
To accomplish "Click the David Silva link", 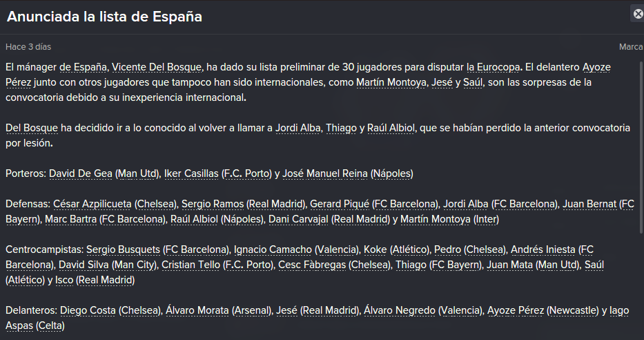I will (x=84, y=265).
